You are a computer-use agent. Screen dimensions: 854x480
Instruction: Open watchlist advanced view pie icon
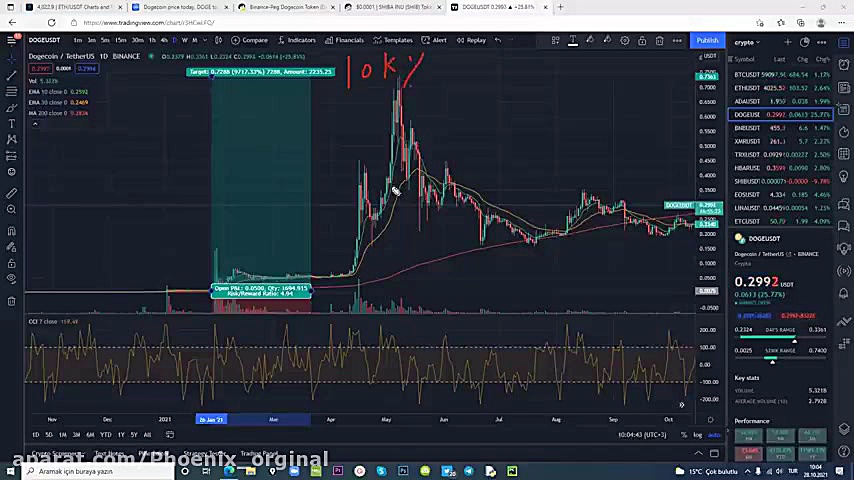pyautogui.click(x=804, y=42)
